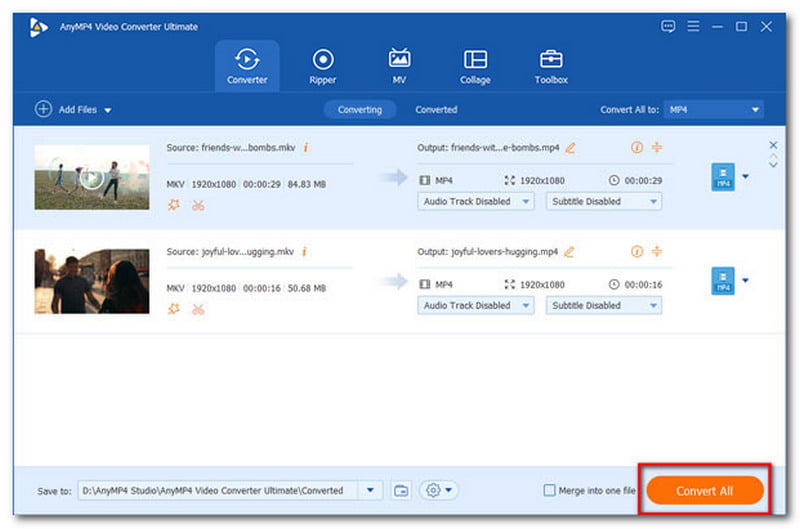Screen dimensions: 800x529
Task: Open the output folder icon next to save path
Action: click(x=401, y=491)
